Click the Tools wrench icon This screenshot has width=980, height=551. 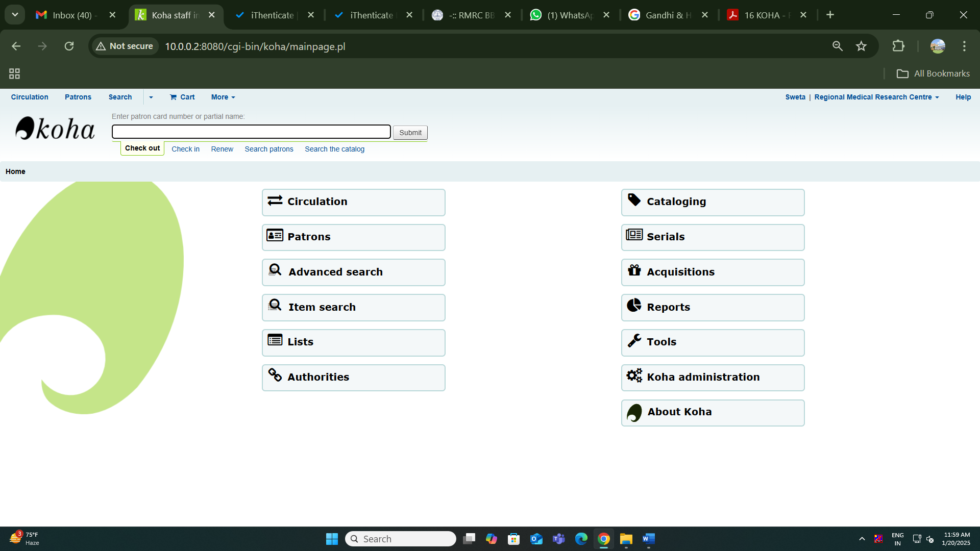click(x=634, y=341)
